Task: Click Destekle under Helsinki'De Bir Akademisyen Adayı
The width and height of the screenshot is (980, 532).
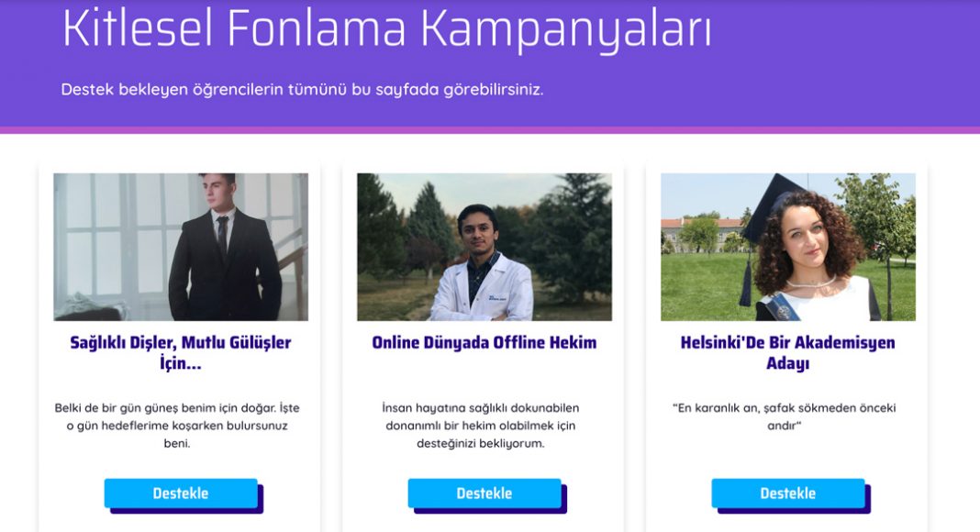Action: pos(788,493)
